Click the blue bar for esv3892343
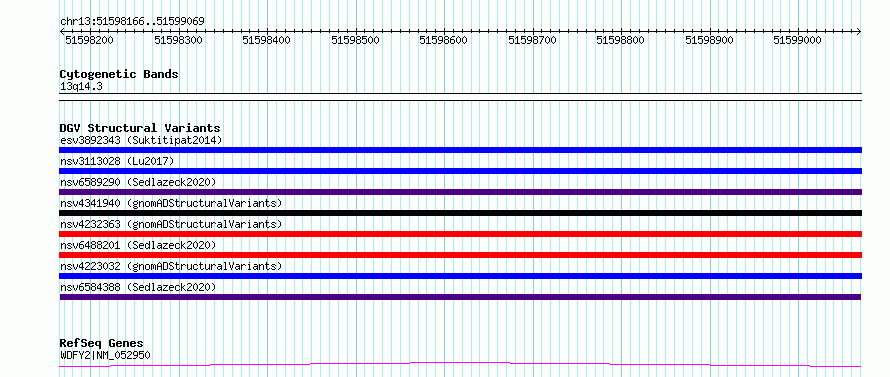This screenshot has width=890, height=377. pos(460,150)
